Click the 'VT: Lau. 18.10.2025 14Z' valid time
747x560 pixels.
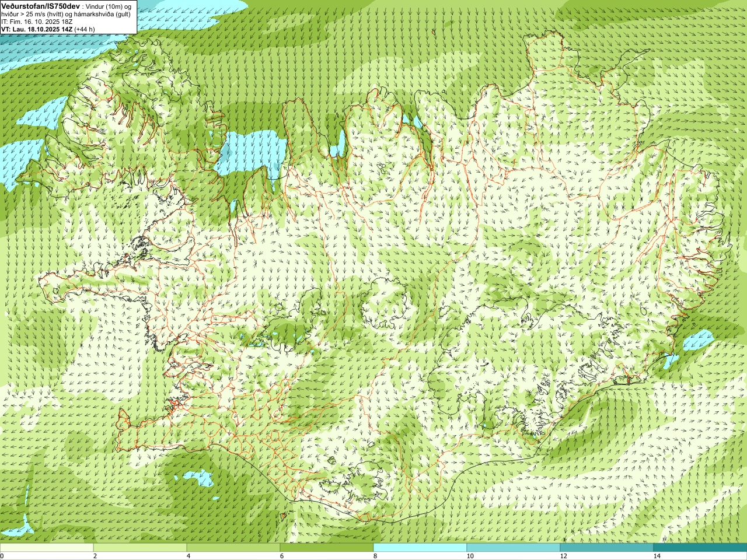coord(37,29)
